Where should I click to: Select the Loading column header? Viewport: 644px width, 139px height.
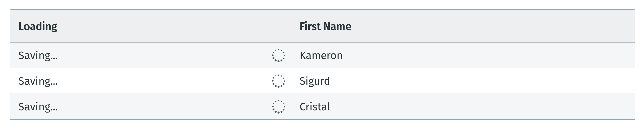click(x=151, y=26)
